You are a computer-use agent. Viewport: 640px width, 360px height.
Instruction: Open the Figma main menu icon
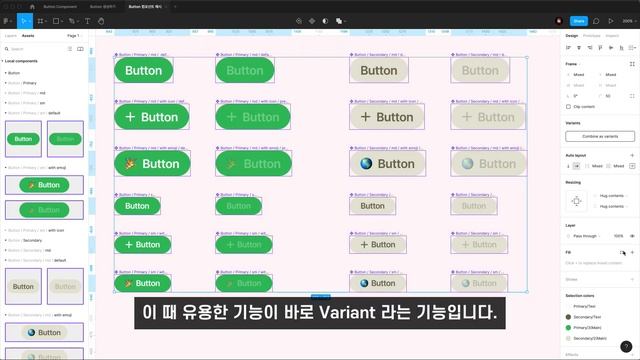[6, 21]
